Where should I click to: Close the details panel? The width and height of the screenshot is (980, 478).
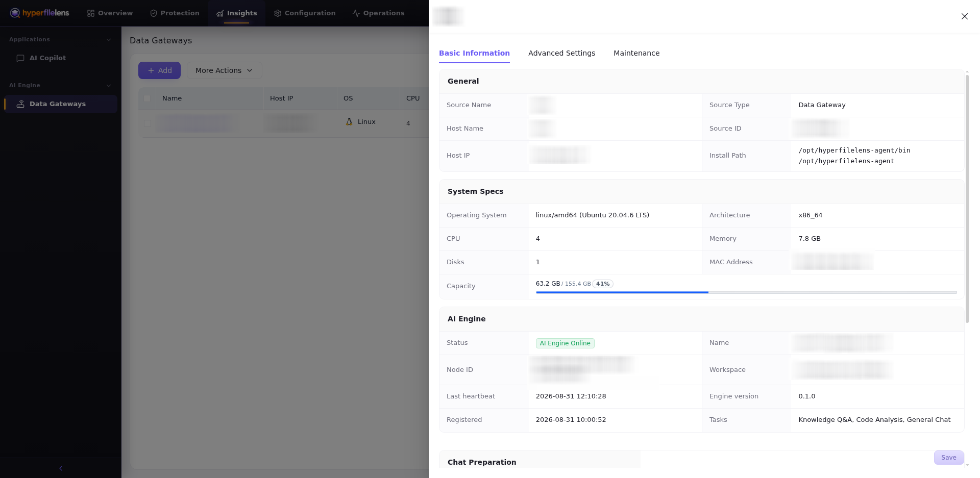[x=965, y=16]
